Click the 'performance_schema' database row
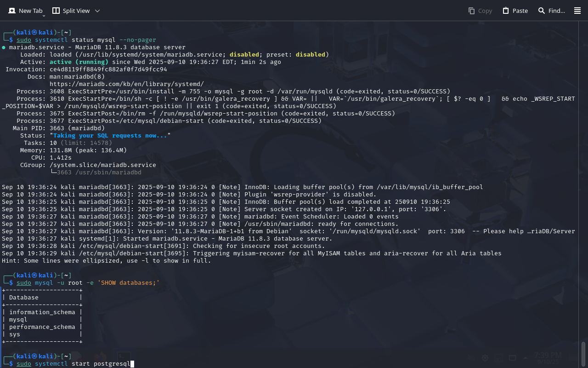Screen dimensions: 588x368 pos(42,327)
